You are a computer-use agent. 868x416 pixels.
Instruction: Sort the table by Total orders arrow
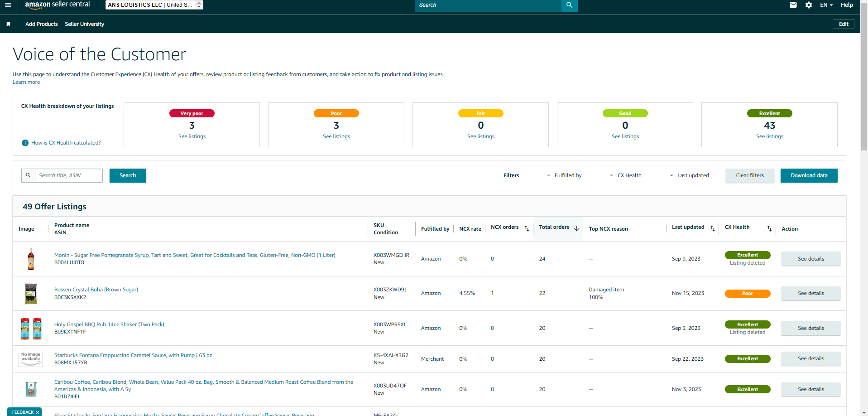coord(576,228)
